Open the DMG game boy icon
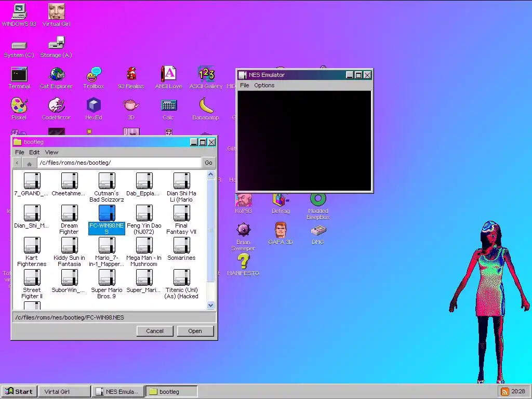This screenshot has height=399, width=532. (318, 234)
